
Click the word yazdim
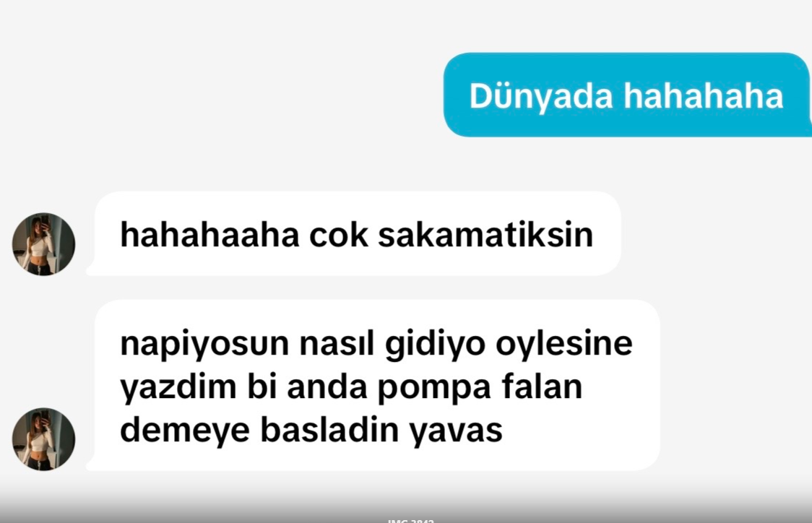click(x=178, y=386)
